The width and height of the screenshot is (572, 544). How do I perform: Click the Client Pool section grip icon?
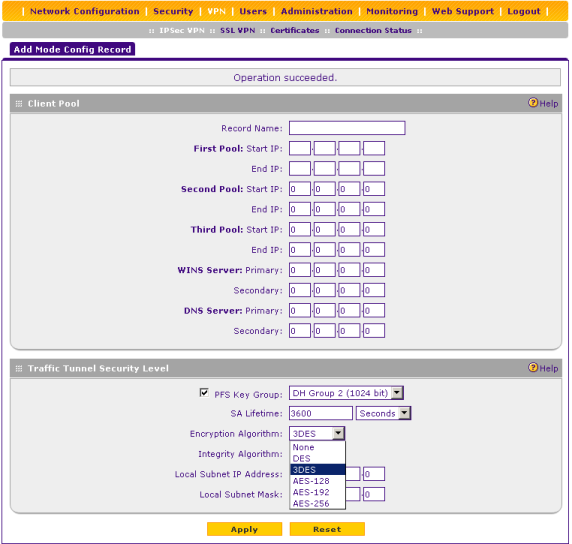click(x=19, y=104)
